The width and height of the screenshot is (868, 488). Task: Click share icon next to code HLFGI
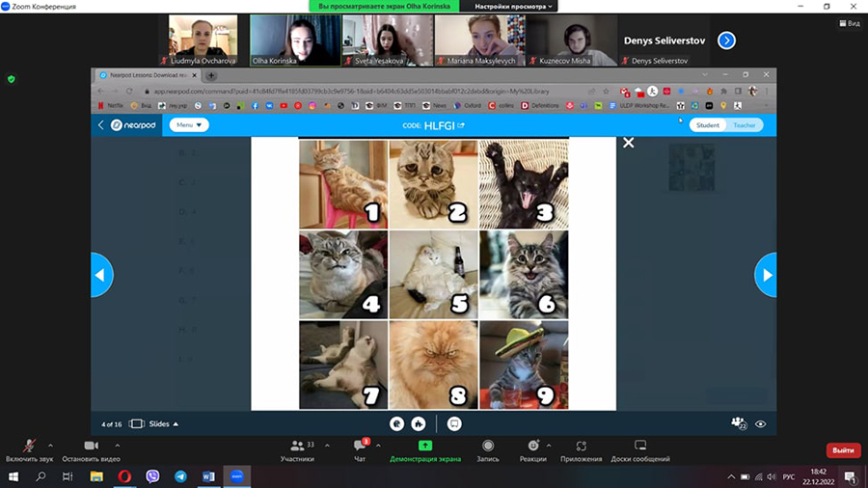[461, 125]
